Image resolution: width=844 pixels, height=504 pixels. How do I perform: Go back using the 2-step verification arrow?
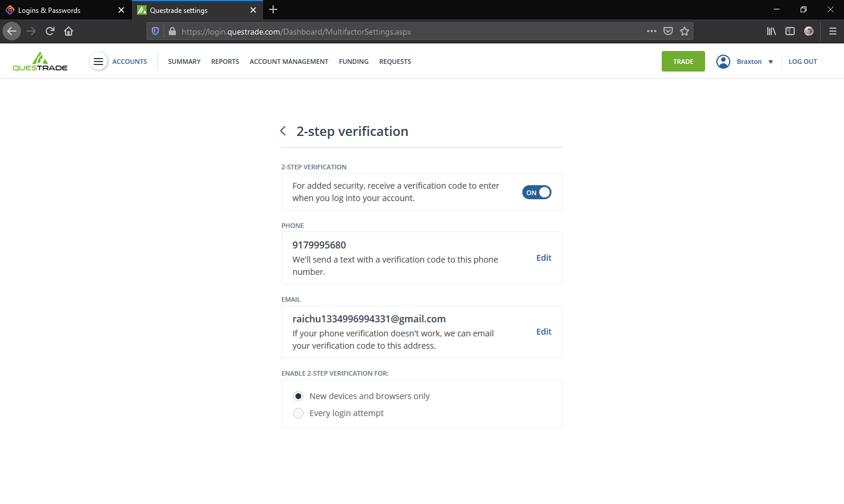[x=283, y=131]
